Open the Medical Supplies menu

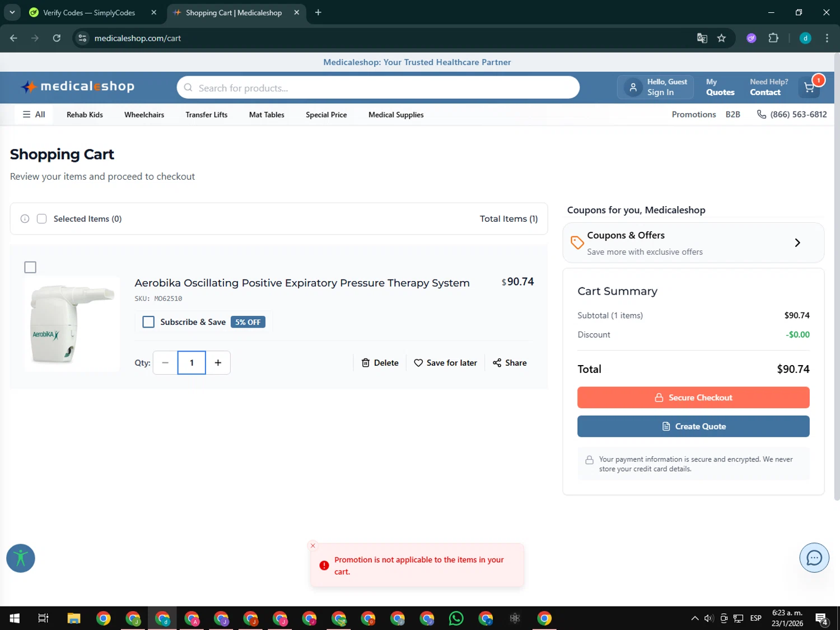(x=396, y=115)
